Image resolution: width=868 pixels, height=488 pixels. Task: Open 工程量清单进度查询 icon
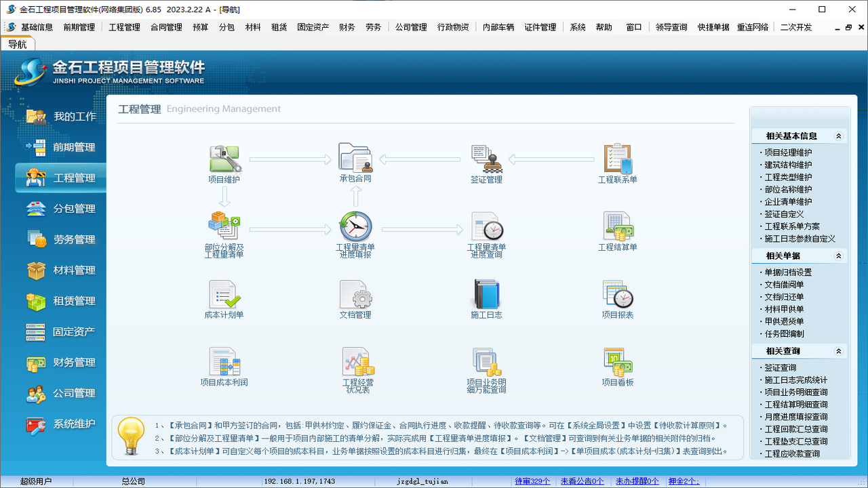[x=486, y=226]
